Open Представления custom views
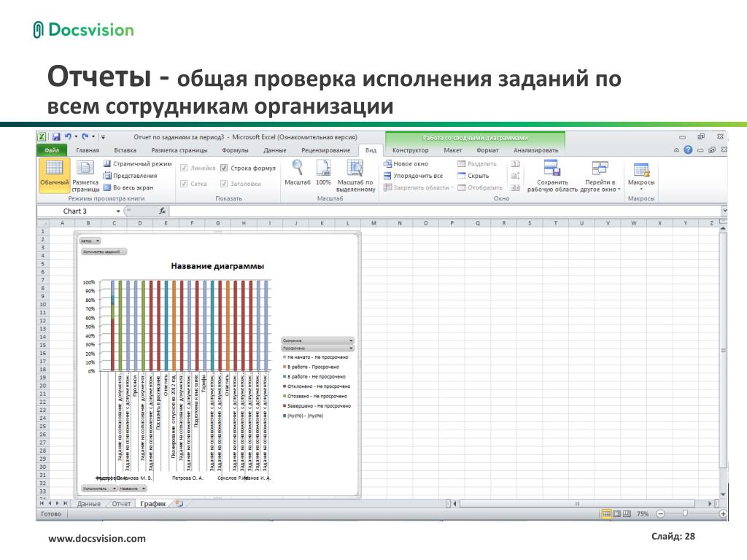The image size is (747, 560). [x=130, y=176]
